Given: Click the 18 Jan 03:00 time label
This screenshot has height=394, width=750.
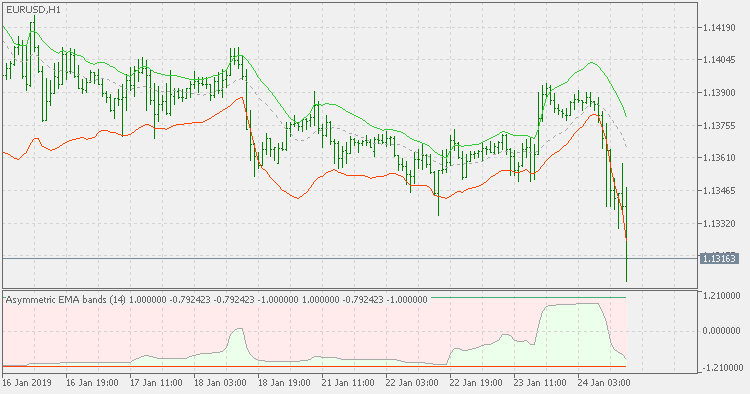Looking at the screenshot, I should 220,383.
